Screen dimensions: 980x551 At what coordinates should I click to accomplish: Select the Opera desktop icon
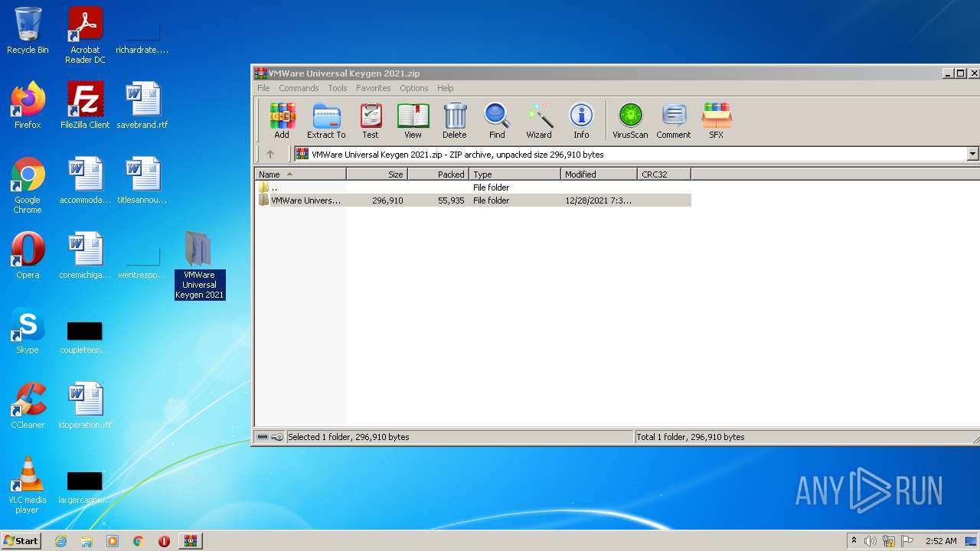tap(28, 256)
